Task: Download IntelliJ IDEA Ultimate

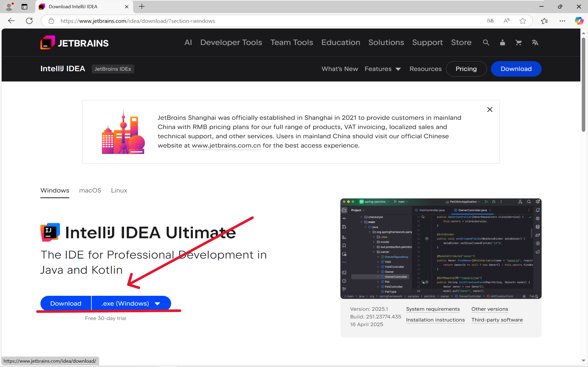Action: 66,303
